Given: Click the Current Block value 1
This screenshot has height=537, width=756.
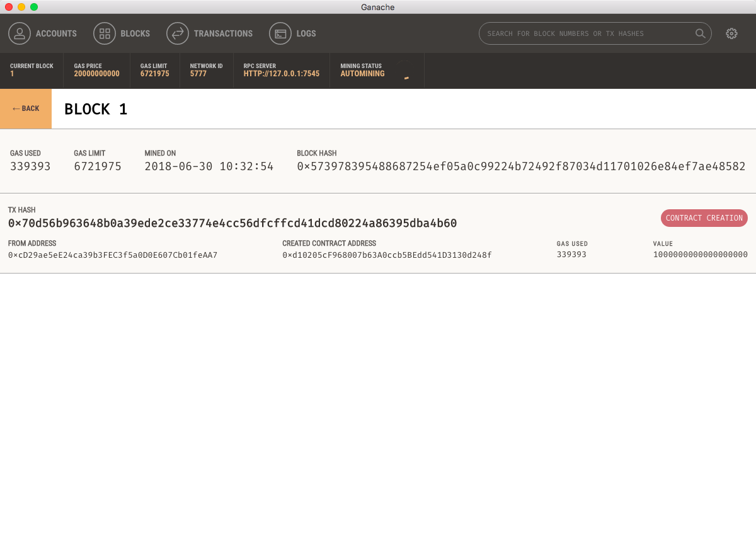Looking at the screenshot, I should [12, 74].
